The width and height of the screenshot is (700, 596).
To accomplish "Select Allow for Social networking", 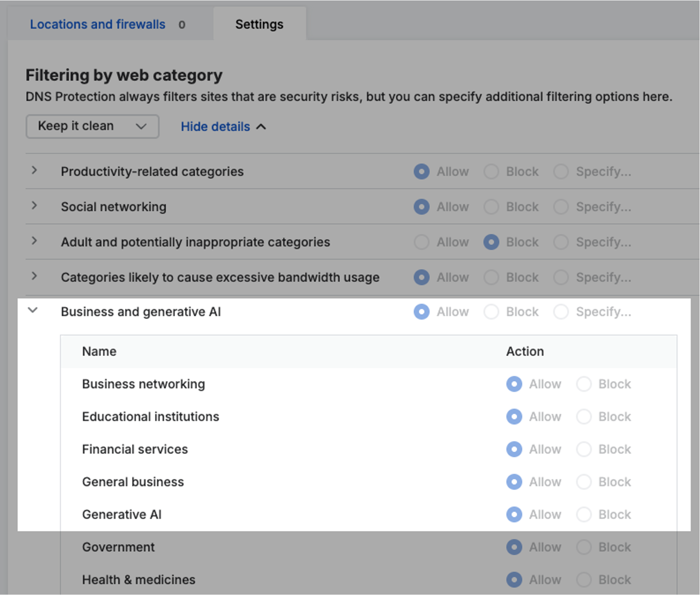I will click(421, 207).
